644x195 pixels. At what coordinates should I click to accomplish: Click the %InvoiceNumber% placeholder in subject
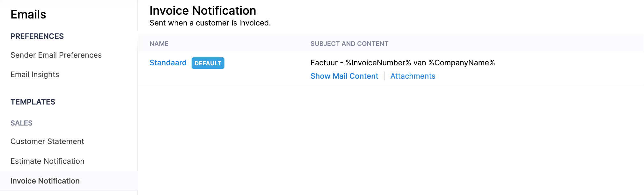coord(378,63)
